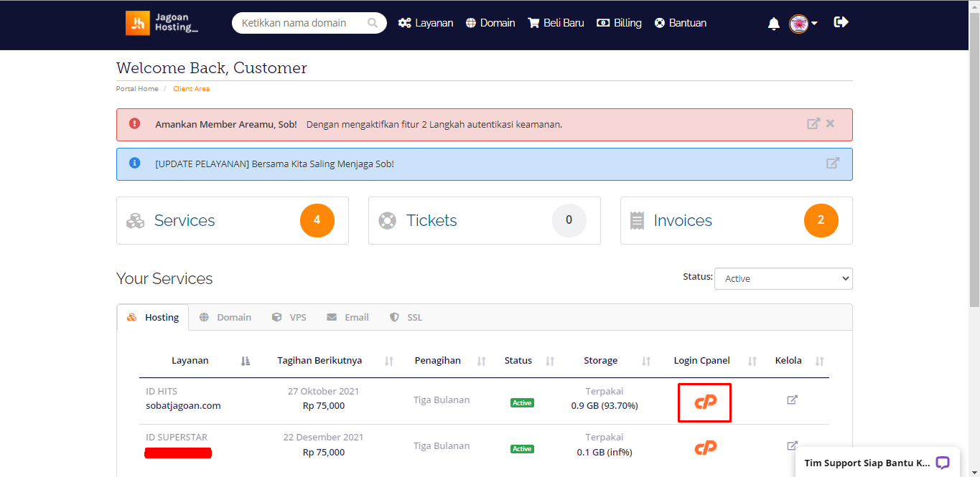The width and height of the screenshot is (980, 477).
Task: Click the 0.9 GB (93.70%) storage value
Action: [x=605, y=405]
